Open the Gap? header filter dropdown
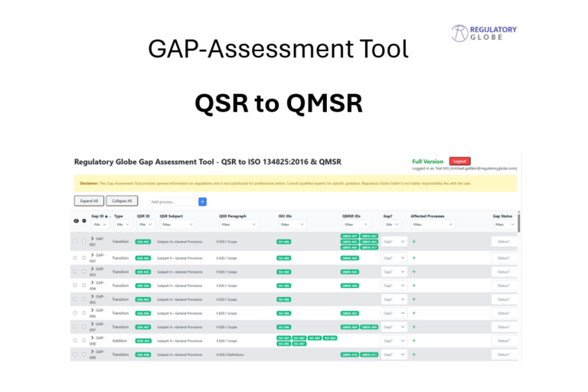This screenshot has height=392, width=588. point(392,224)
